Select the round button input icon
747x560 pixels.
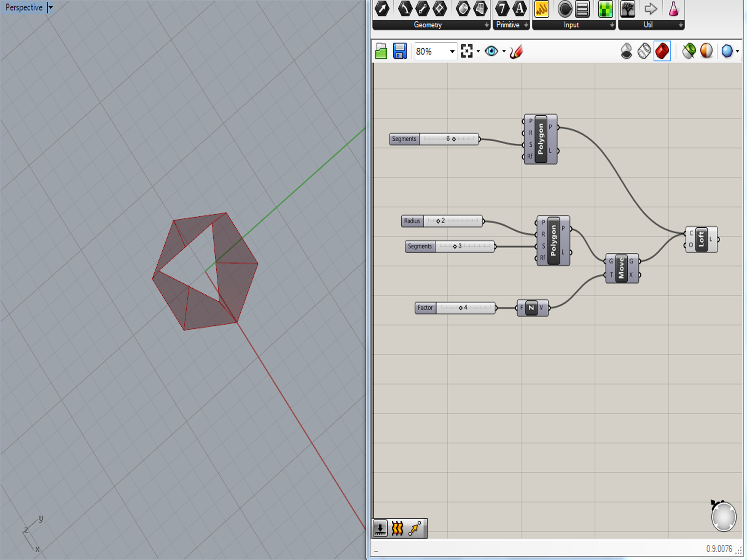[565, 9]
